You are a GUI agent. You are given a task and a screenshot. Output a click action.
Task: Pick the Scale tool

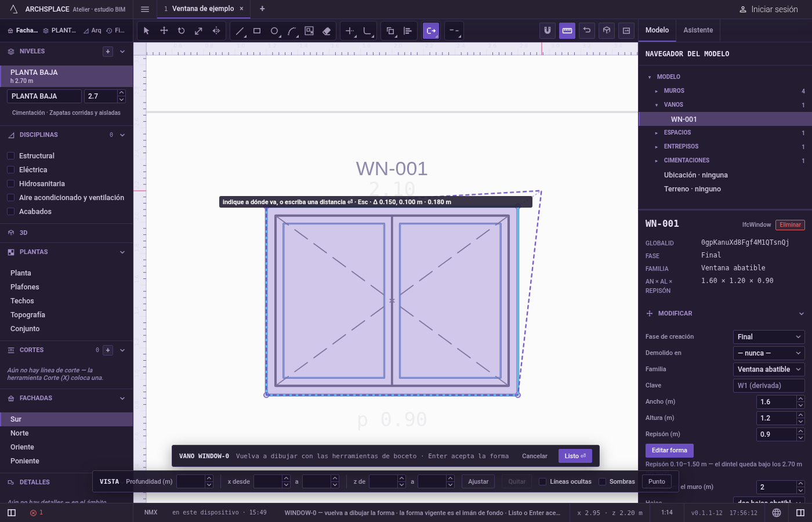pyautogui.click(x=199, y=31)
